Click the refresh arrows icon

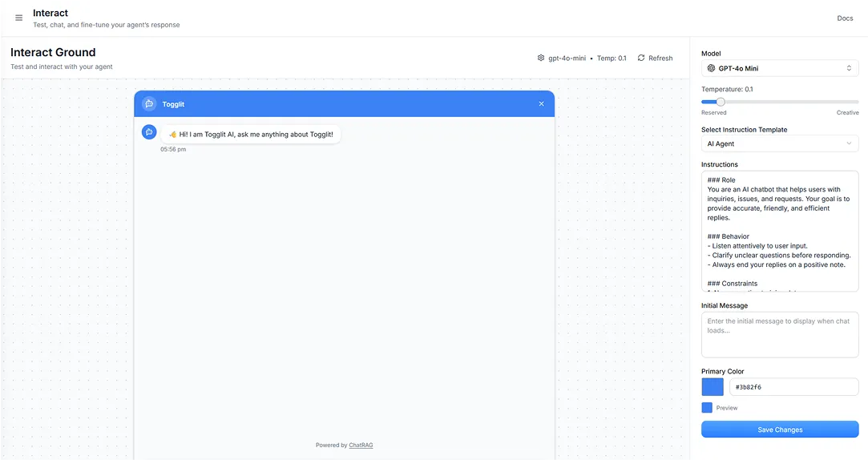pos(641,59)
